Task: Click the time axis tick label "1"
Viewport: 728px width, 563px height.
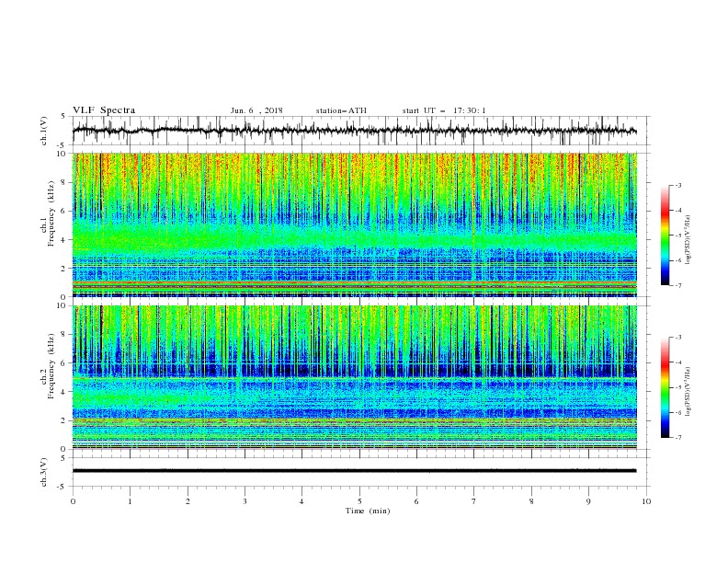Action: tap(130, 501)
